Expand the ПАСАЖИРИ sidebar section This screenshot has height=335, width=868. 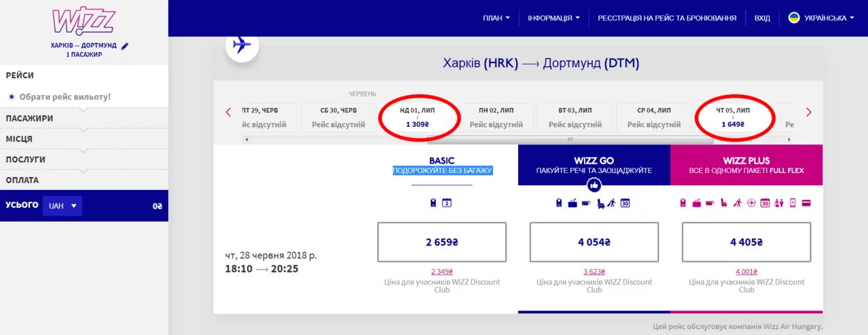point(84,118)
